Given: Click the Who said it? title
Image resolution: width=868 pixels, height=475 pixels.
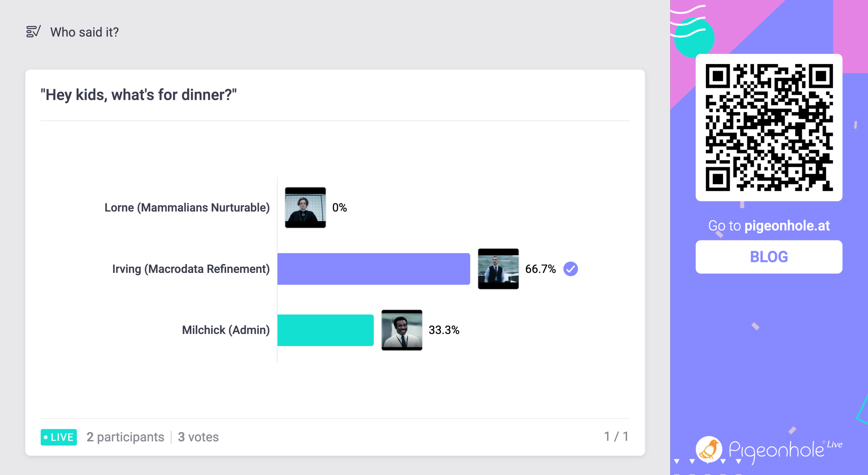Looking at the screenshot, I should [x=84, y=32].
